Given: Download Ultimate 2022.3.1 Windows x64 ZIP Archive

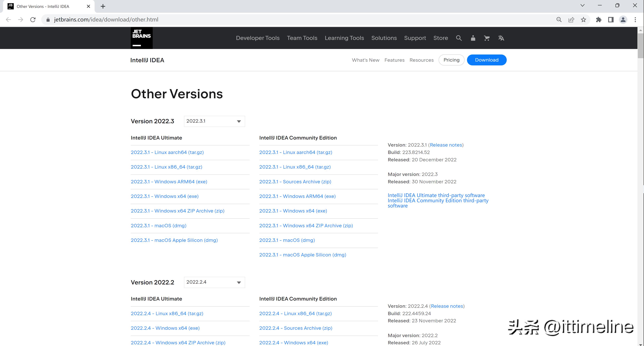Looking at the screenshot, I should coord(178,211).
